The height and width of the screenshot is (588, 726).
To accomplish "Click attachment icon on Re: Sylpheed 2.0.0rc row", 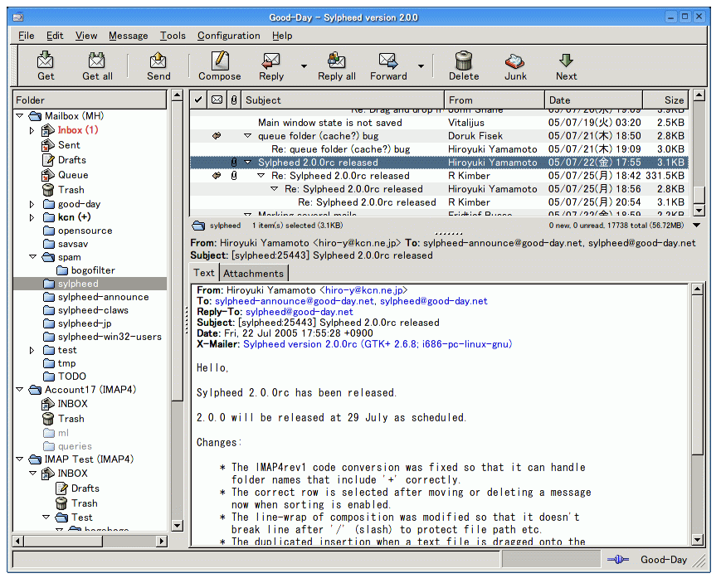I will (234, 176).
